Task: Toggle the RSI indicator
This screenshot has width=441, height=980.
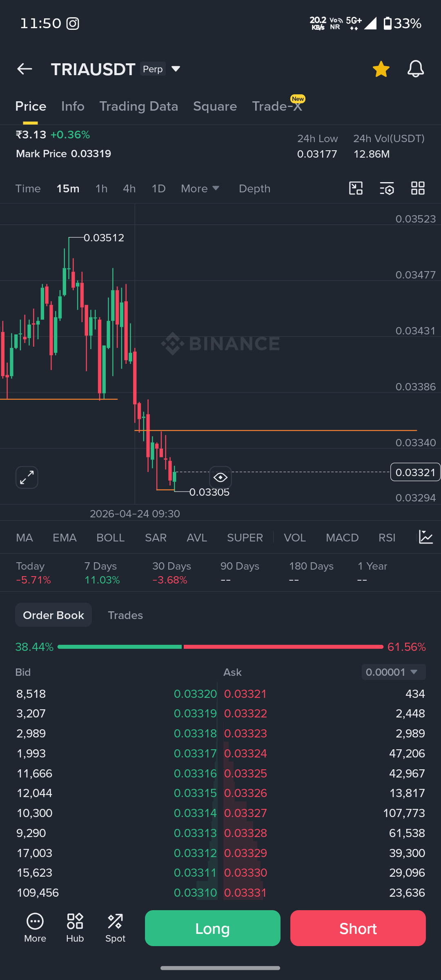Action: 387,537
